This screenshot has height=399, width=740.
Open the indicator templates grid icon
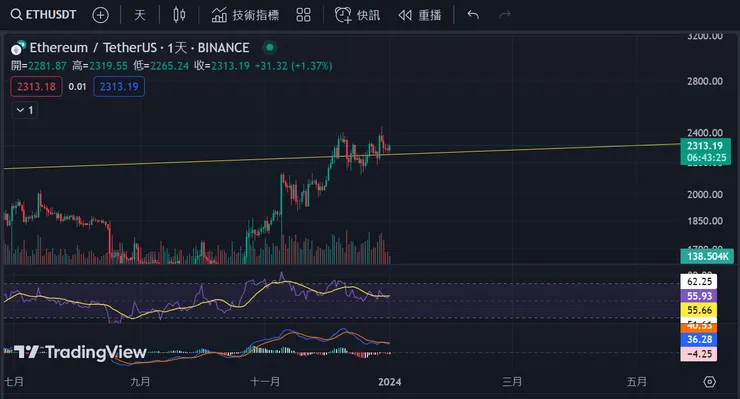pyautogui.click(x=303, y=15)
